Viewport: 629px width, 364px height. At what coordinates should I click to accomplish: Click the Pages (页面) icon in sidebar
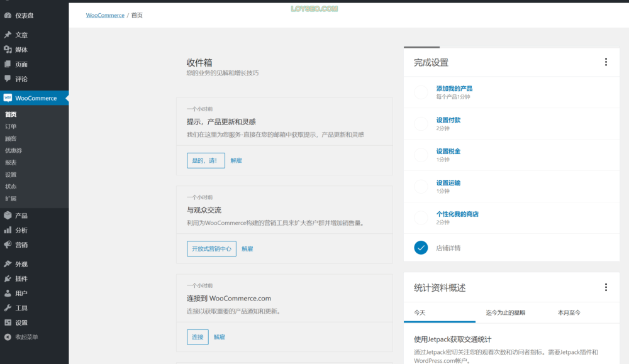click(8, 64)
